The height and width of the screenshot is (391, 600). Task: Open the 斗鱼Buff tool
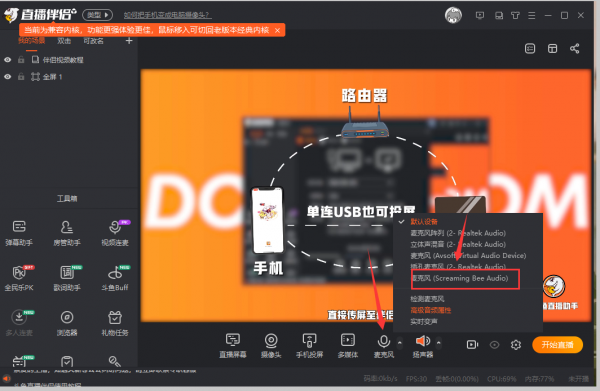click(115, 278)
